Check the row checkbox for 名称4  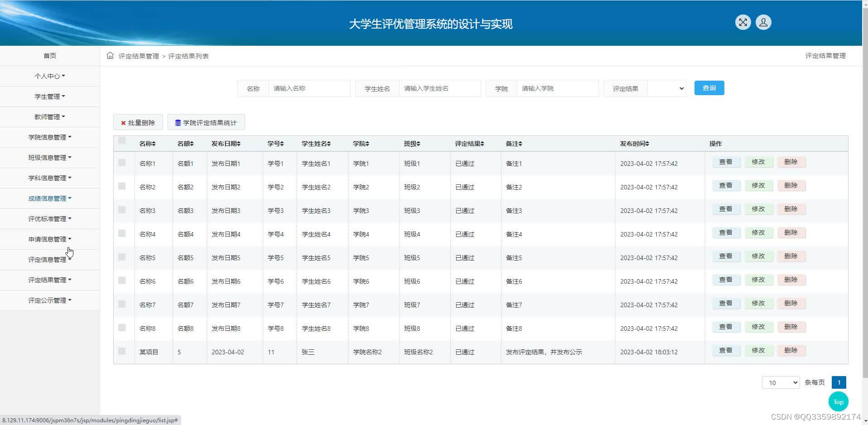122,233
